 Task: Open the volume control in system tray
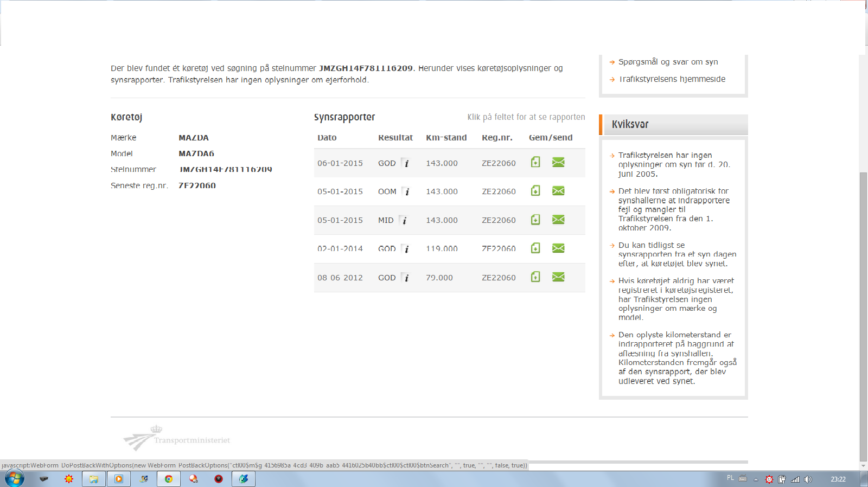pos(808,479)
